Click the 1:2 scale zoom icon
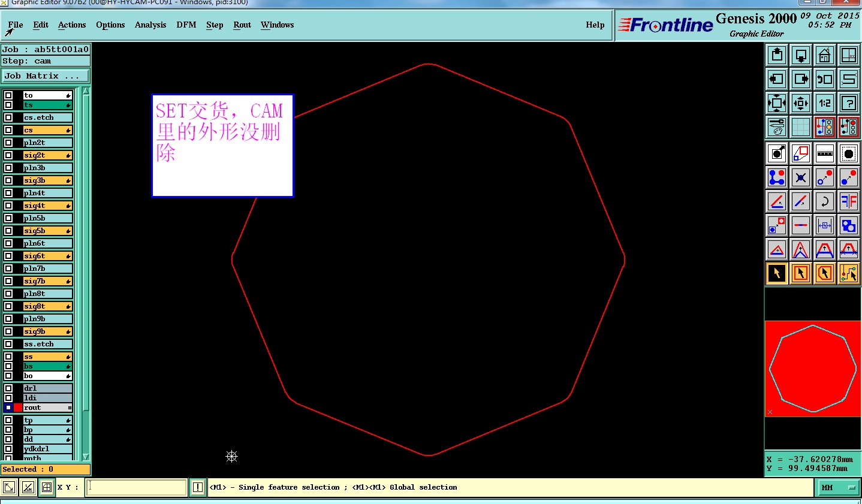 (825, 103)
